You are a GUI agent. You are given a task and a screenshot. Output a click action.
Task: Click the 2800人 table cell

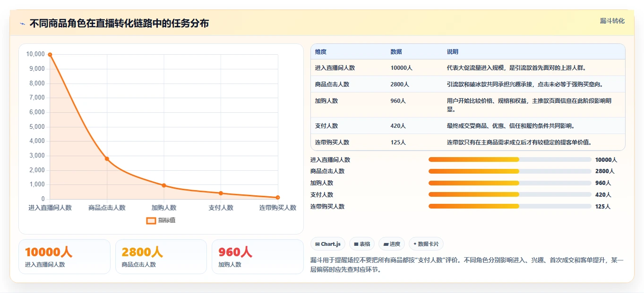400,84
